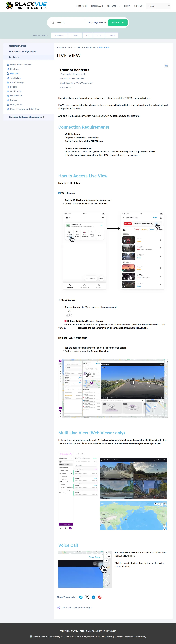Open the Voice Call screenshot image
Viewport: 176px width, 644px height.
85,569
